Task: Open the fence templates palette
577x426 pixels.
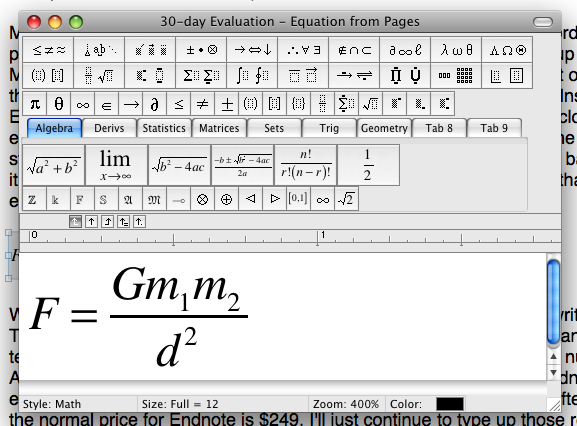Action: 48,75
